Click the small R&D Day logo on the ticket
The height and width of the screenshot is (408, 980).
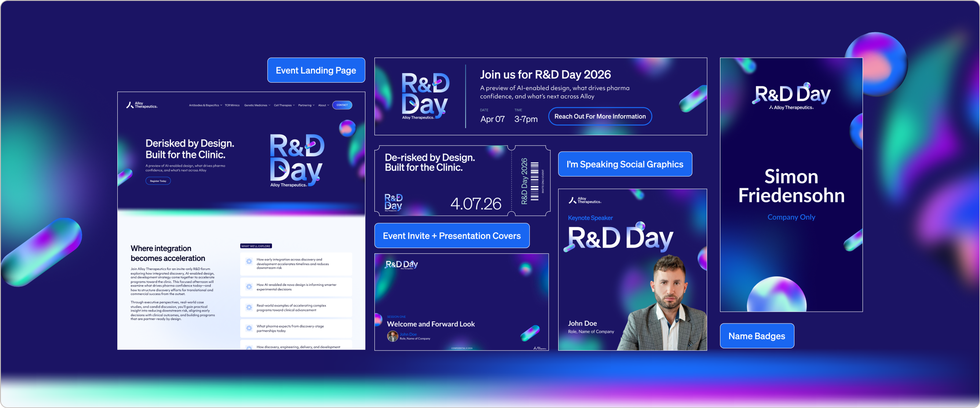pyautogui.click(x=393, y=202)
